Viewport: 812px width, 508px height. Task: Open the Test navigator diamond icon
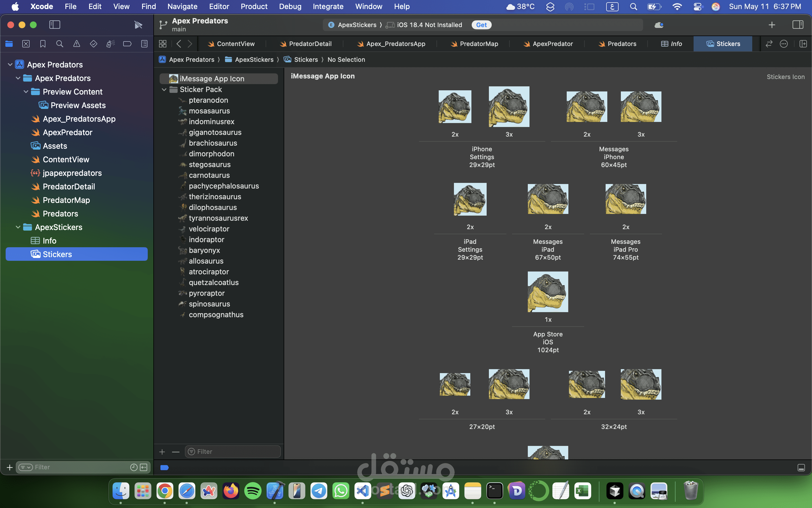coord(94,44)
